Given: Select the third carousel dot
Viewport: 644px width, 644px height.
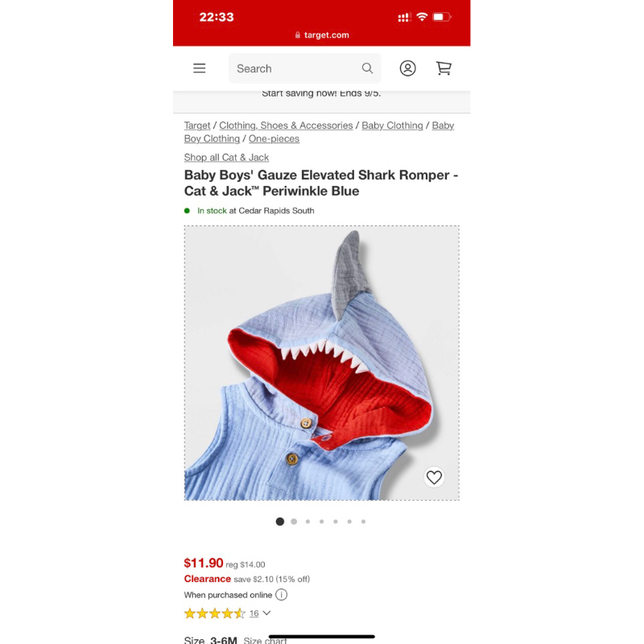Looking at the screenshot, I should point(308,522).
